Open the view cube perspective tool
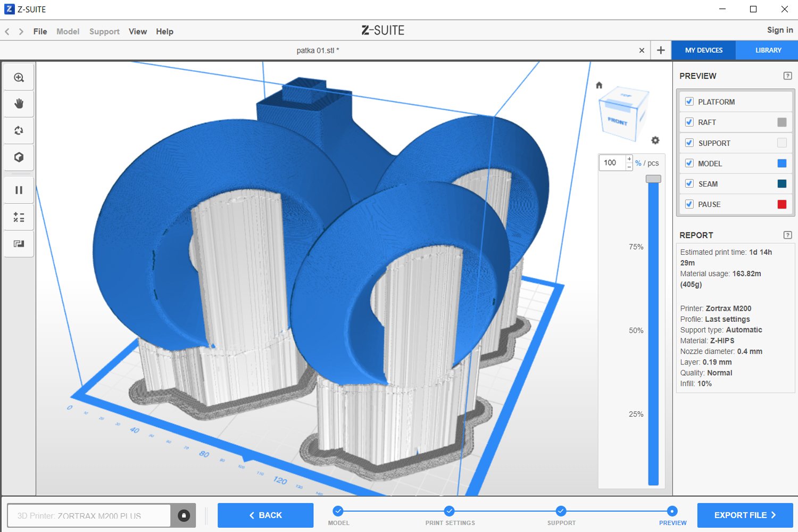Screen dimensions: 798x532 point(19,157)
